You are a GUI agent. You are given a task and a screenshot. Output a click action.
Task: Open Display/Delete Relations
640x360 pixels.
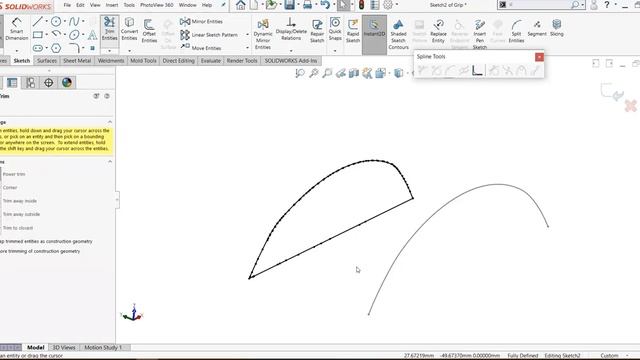tap(291, 29)
